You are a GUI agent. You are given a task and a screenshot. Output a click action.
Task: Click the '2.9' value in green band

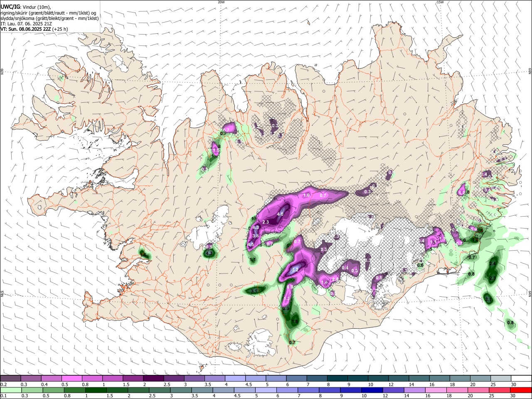pyautogui.click(x=286, y=309)
